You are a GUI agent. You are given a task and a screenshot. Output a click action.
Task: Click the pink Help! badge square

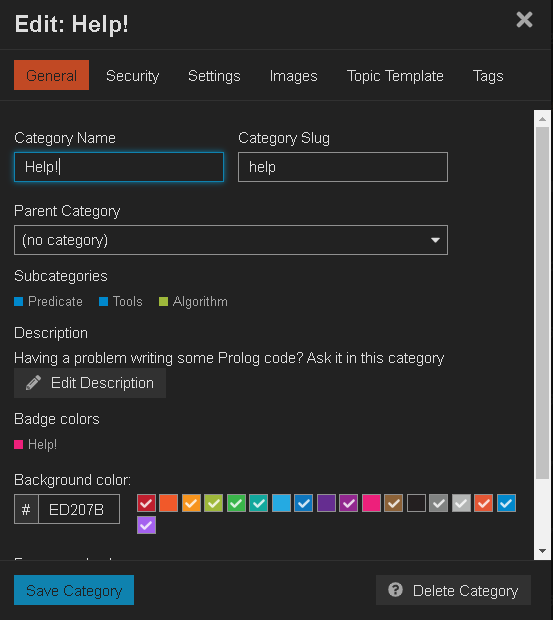(19, 444)
